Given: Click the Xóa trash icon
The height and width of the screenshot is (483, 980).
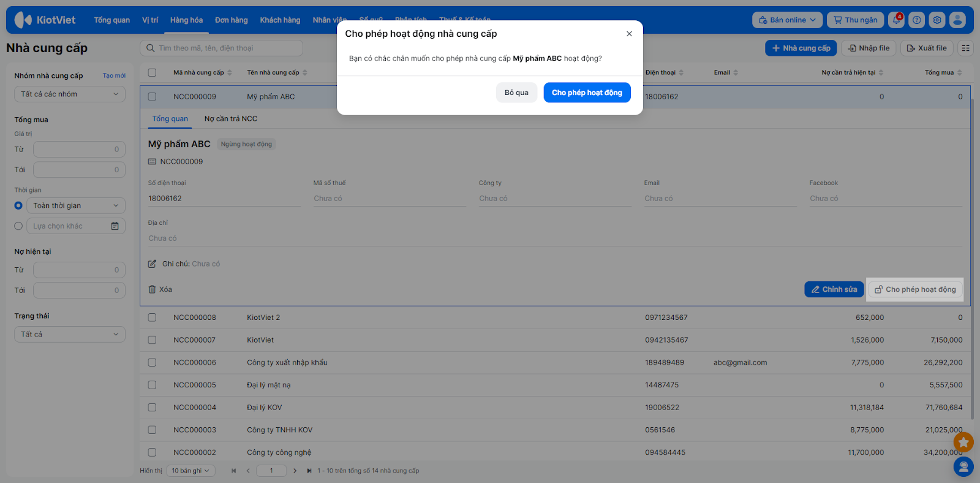Looking at the screenshot, I should [x=153, y=289].
